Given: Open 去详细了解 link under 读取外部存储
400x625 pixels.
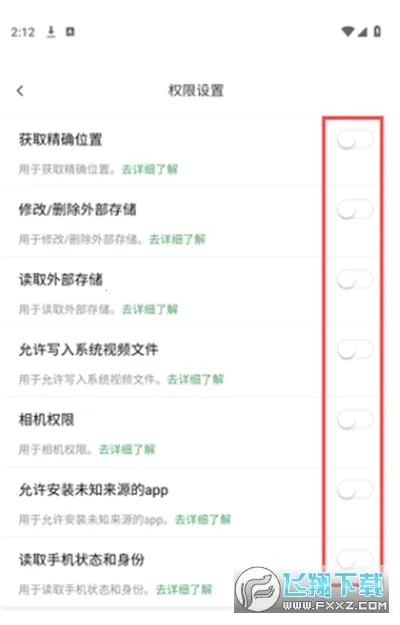Looking at the screenshot, I should point(150,309).
